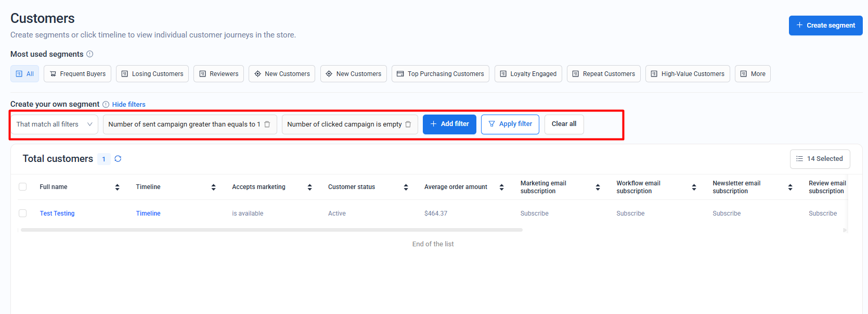Viewport: 868px width, 314px height.
Task: Remove the clicked campaign filter via trash icon
Action: coord(408,124)
